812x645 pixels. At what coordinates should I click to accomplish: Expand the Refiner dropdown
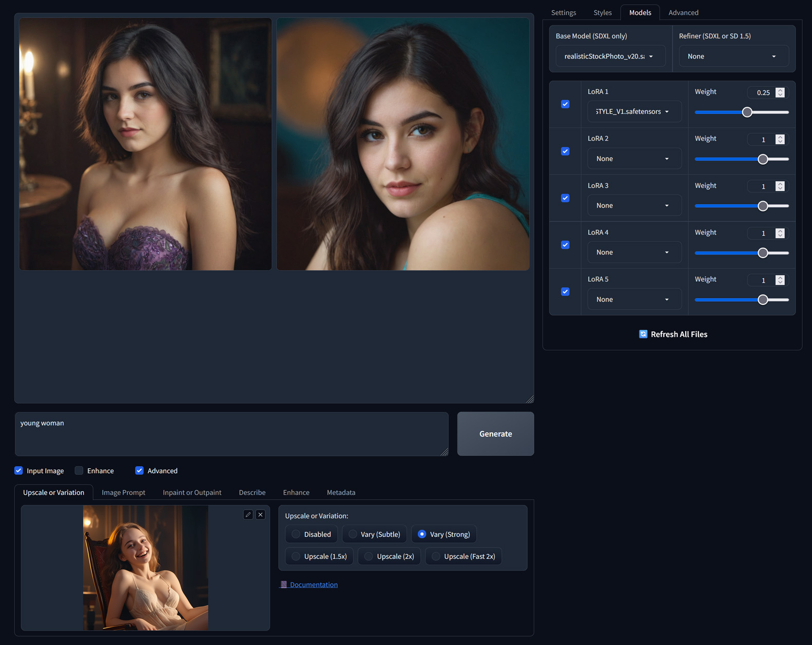coord(733,56)
